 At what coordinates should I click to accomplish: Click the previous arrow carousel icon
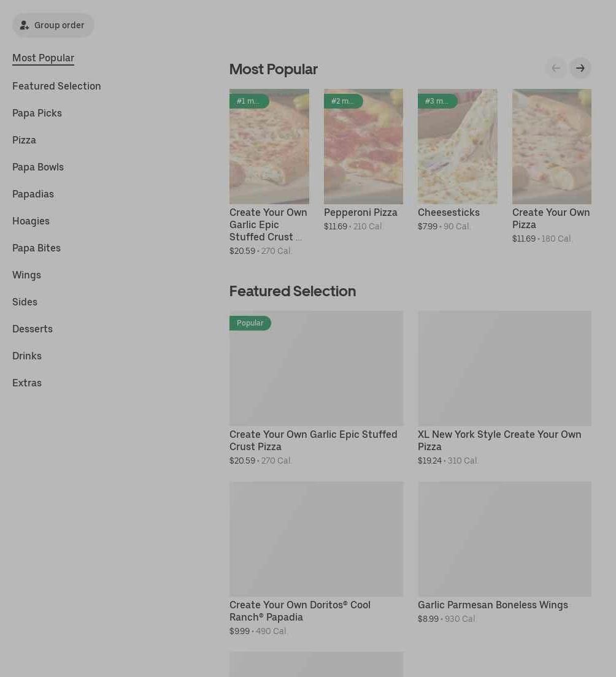coord(556,68)
